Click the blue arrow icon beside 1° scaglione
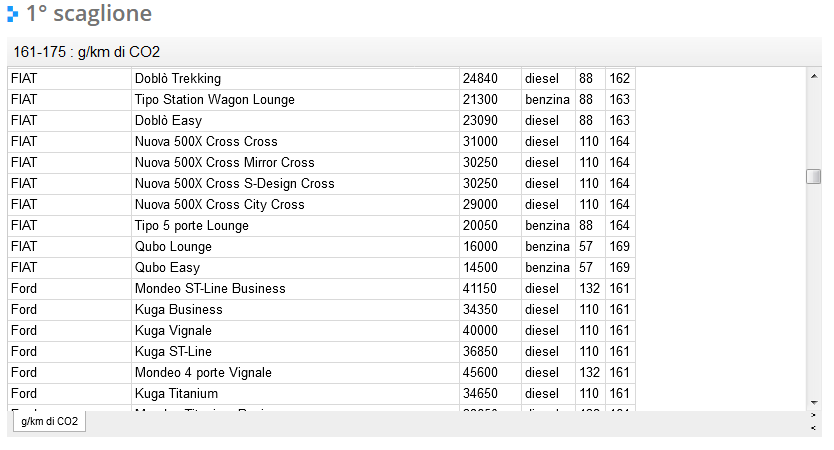 (x=12, y=14)
